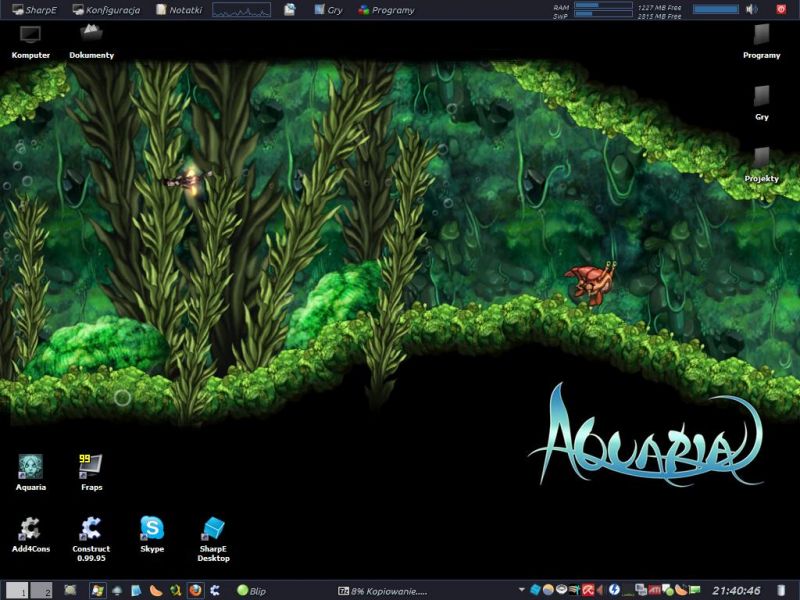Click the red Avira umbrella tray icon

[x=588, y=590]
